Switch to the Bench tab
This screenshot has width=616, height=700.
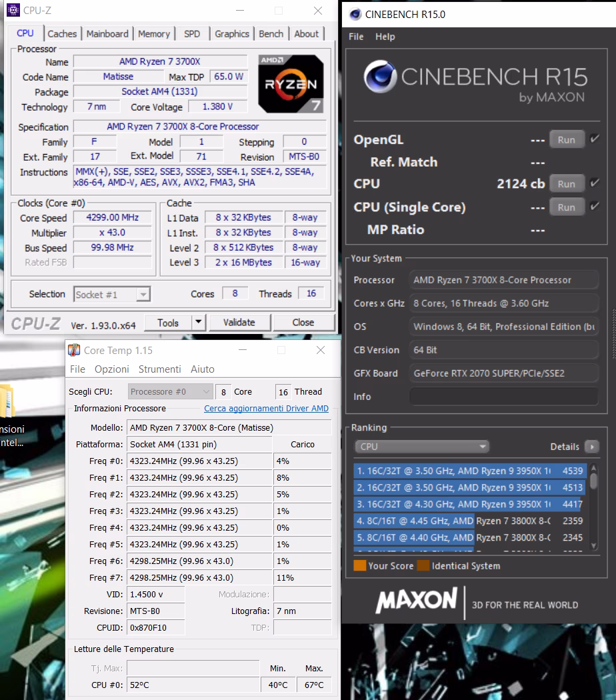(271, 34)
